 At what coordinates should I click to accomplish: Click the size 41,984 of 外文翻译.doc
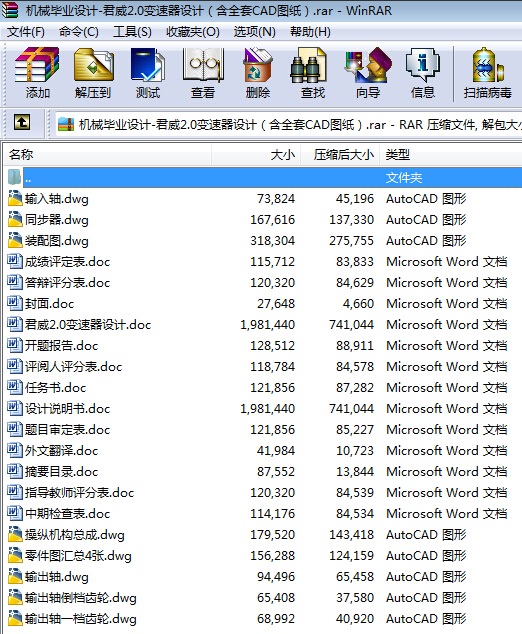276,450
